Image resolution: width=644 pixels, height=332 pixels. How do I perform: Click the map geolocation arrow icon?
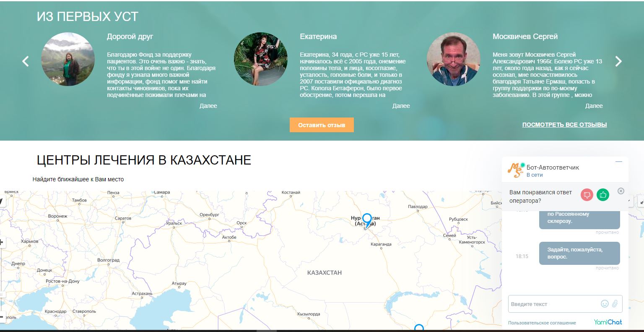(1, 201)
